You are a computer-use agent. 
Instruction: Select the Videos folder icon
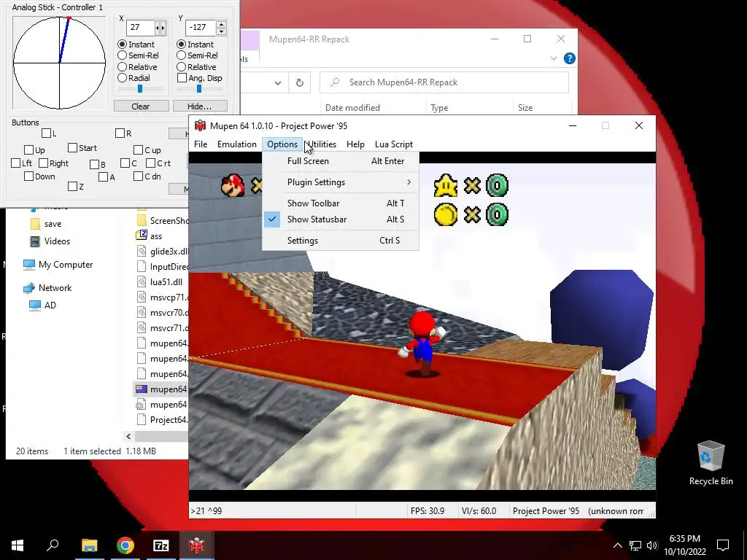(35, 241)
